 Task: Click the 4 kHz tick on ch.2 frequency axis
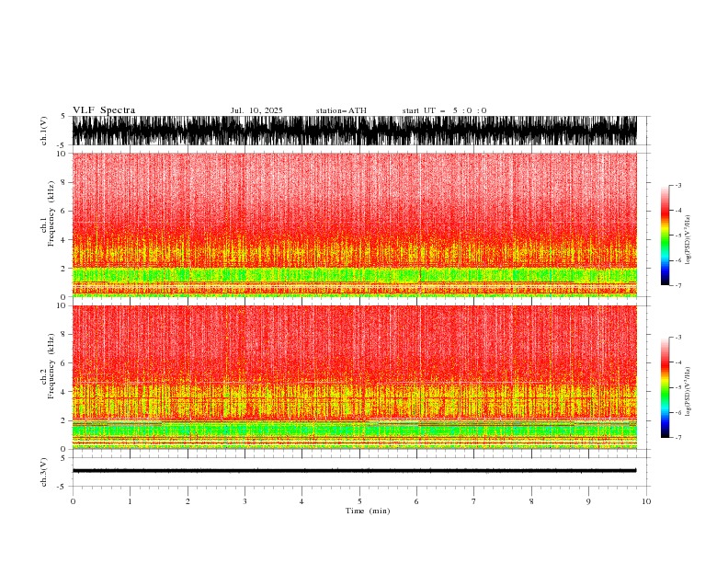coord(63,392)
